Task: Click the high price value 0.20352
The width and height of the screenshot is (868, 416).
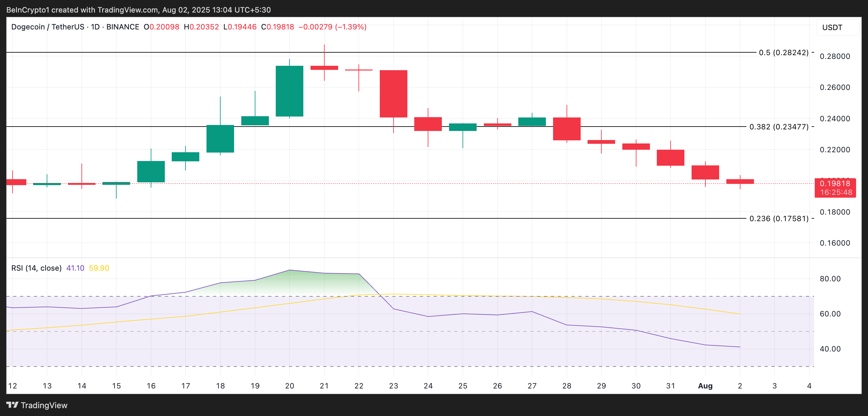Action: (201, 27)
